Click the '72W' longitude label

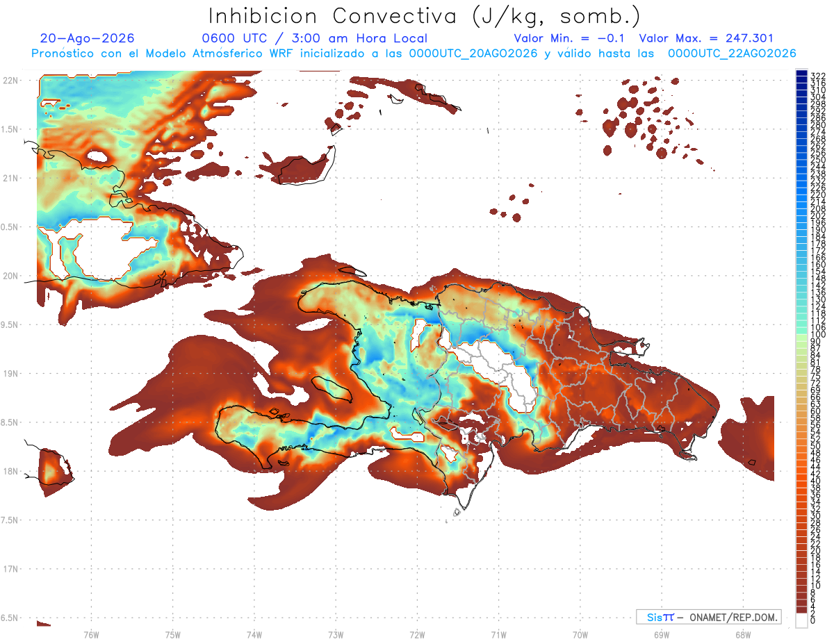tap(417, 634)
